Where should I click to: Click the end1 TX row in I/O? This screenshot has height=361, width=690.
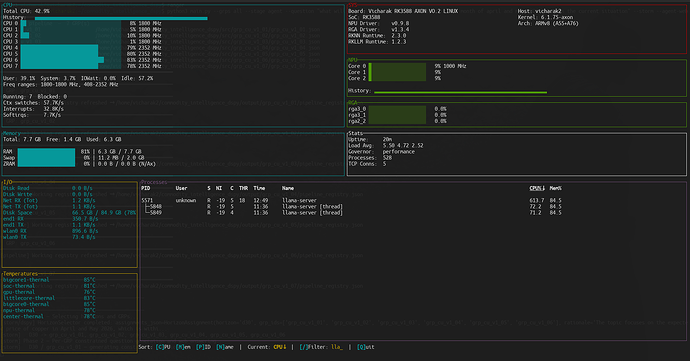49,225
